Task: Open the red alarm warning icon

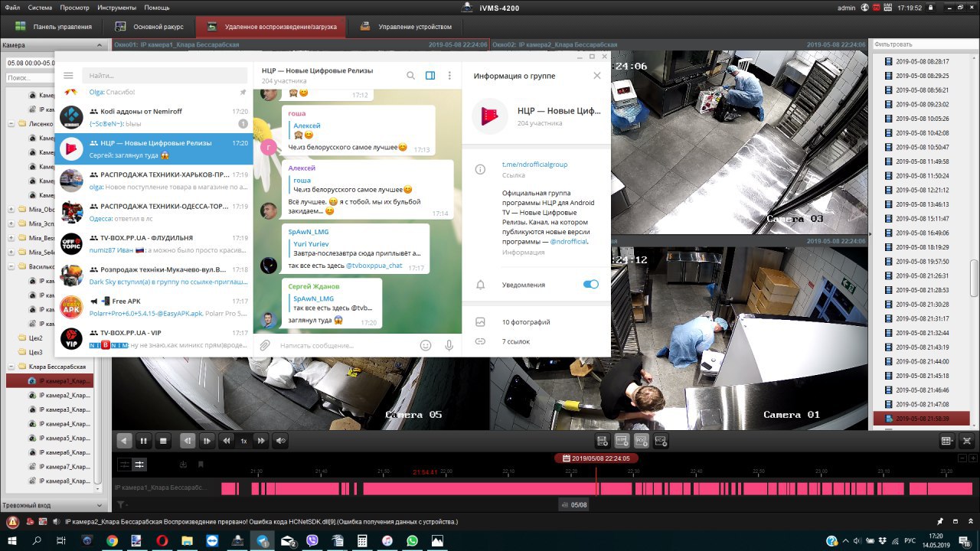Action: (12, 522)
